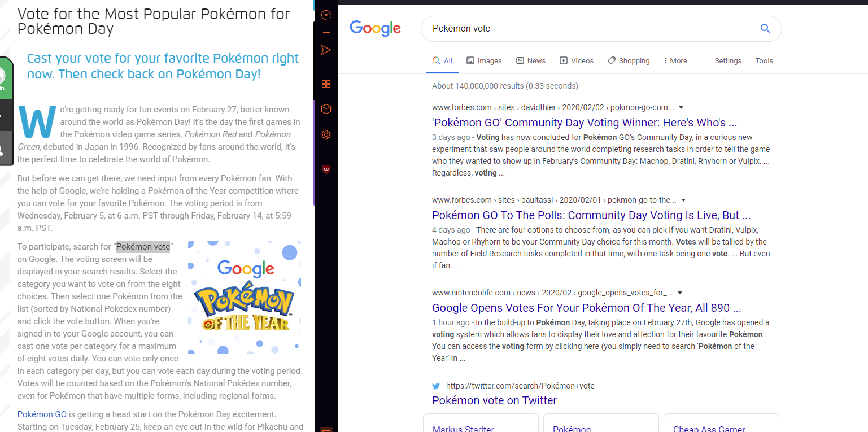Open Google Opens Votes For Your Pokémon result
Image resolution: width=868 pixels, height=432 pixels.
pos(587,308)
